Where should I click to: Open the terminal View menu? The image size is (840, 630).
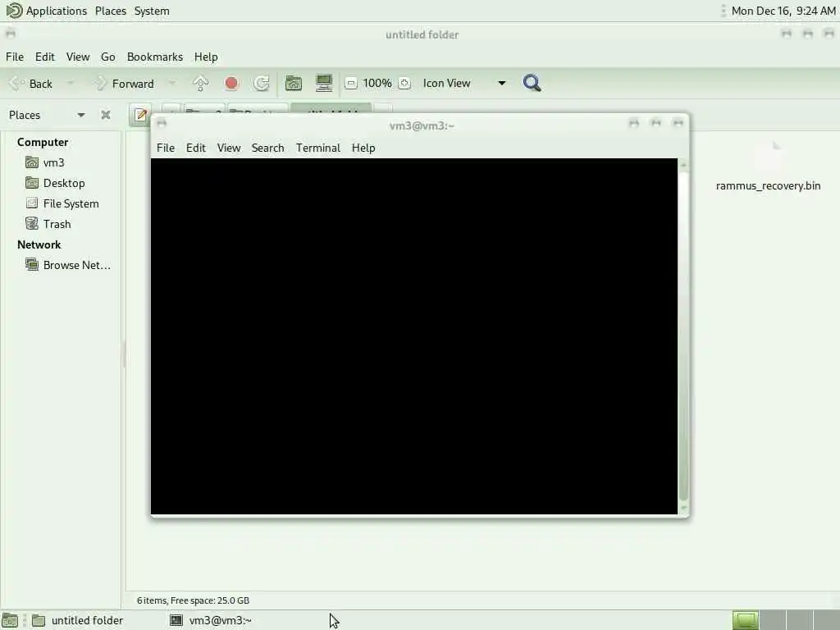click(229, 148)
